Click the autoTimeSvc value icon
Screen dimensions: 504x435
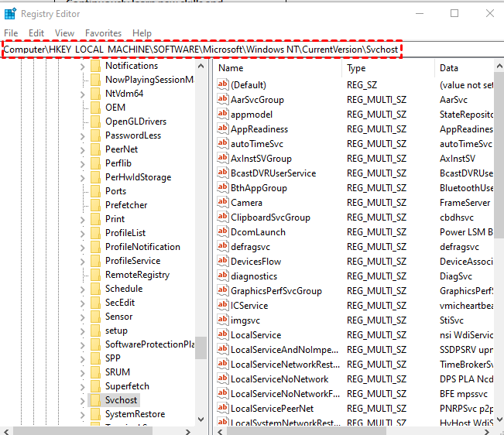tap(223, 144)
